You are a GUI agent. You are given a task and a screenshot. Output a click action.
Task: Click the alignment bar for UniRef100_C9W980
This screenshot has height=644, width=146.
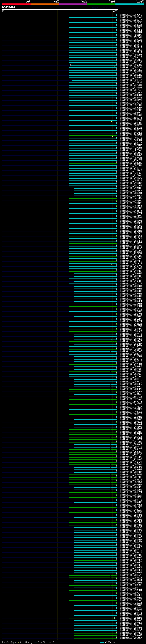pyautogui.click(x=94, y=65)
